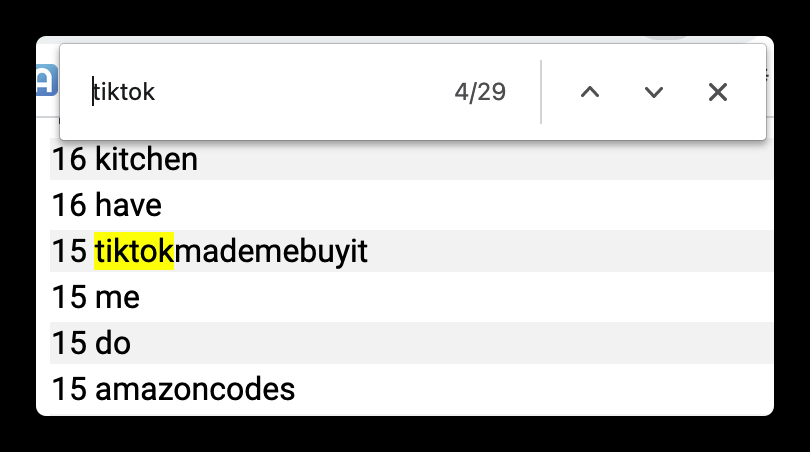
Task: Click the find field containing tiktok
Action: [x=260, y=93]
